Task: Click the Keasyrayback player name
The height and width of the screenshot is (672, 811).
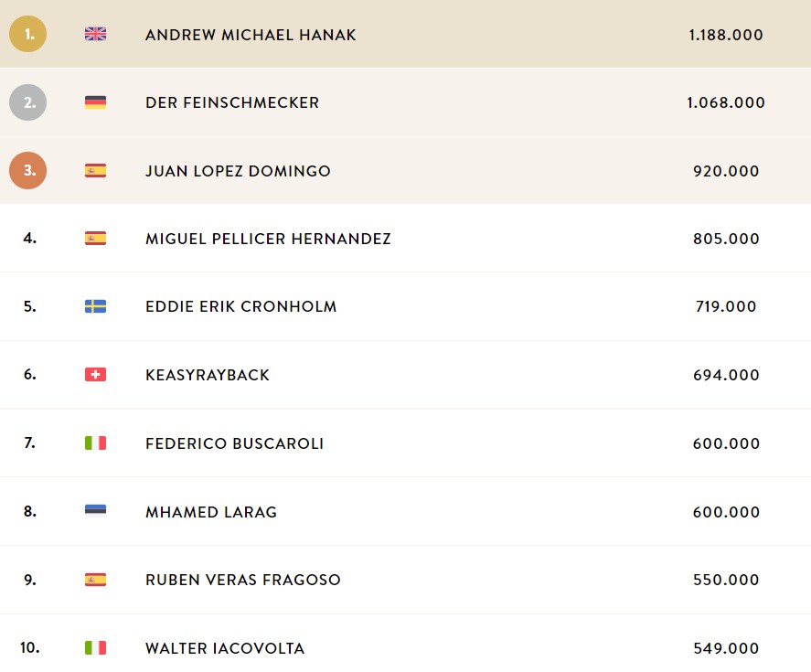Action: pos(208,375)
